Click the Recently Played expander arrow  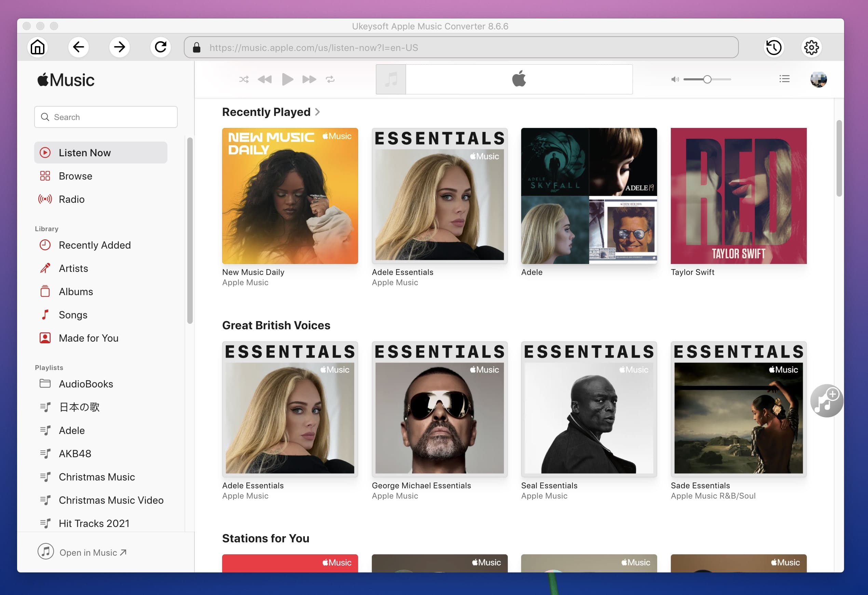(x=319, y=111)
